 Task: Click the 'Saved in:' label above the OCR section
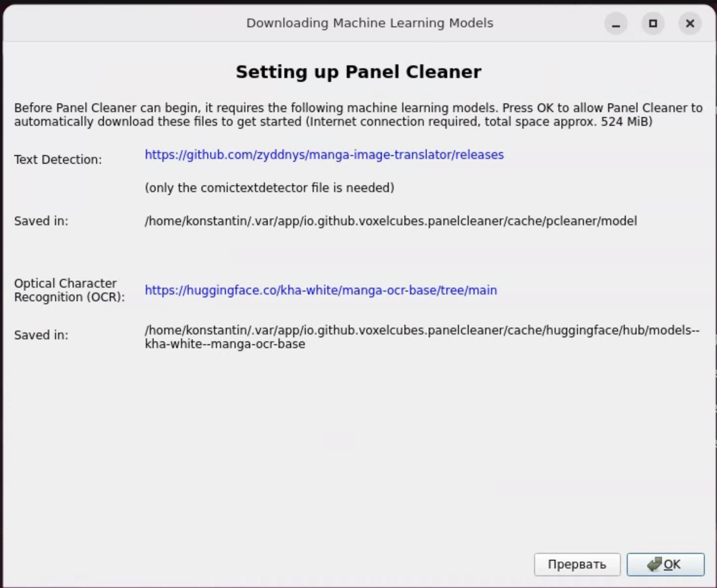point(41,221)
